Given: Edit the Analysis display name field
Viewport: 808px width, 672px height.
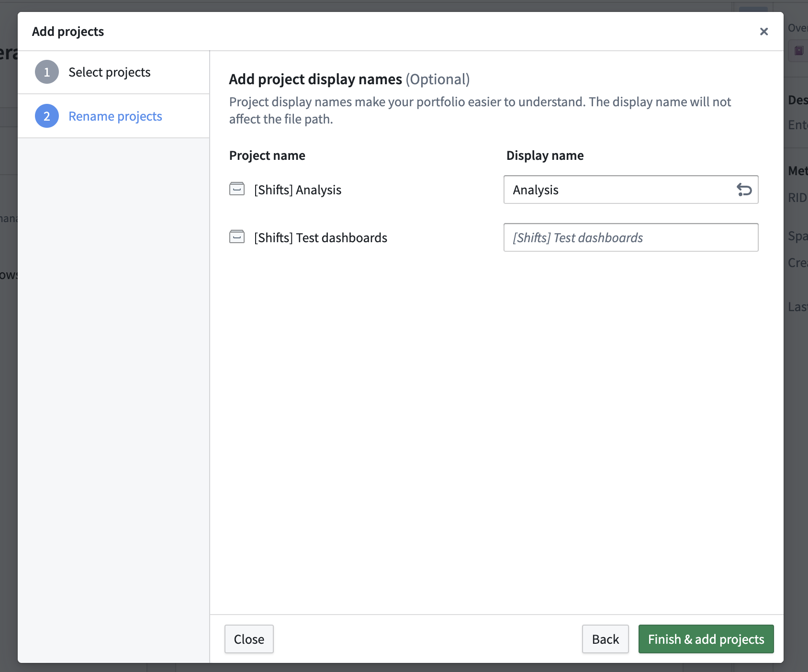Looking at the screenshot, I should pos(631,190).
